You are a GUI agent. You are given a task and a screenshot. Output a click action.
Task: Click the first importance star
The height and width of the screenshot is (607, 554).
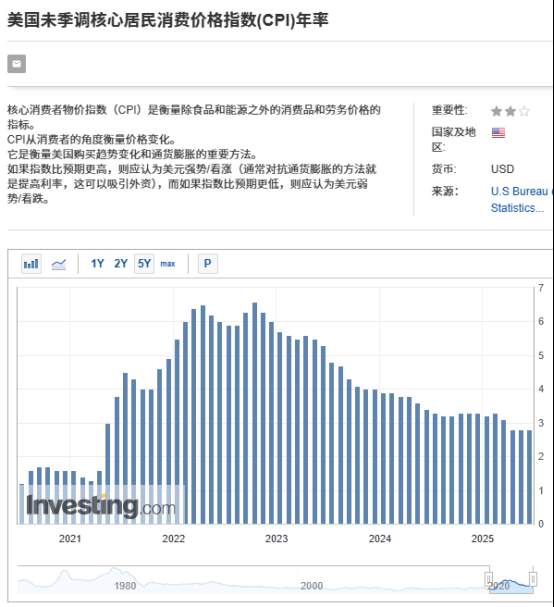[x=496, y=111]
